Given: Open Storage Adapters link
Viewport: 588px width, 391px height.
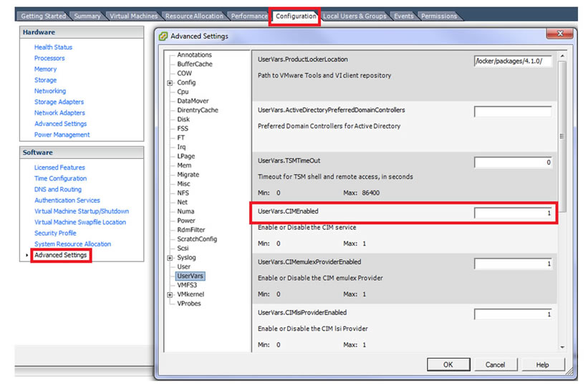Looking at the screenshot, I should tap(59, 102).
